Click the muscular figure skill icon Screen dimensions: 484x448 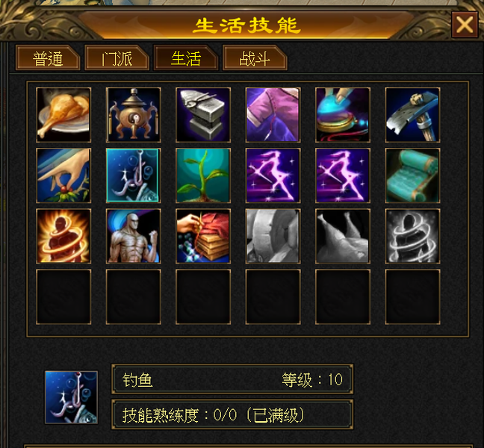pyautogui.click(x=134, y=236)
